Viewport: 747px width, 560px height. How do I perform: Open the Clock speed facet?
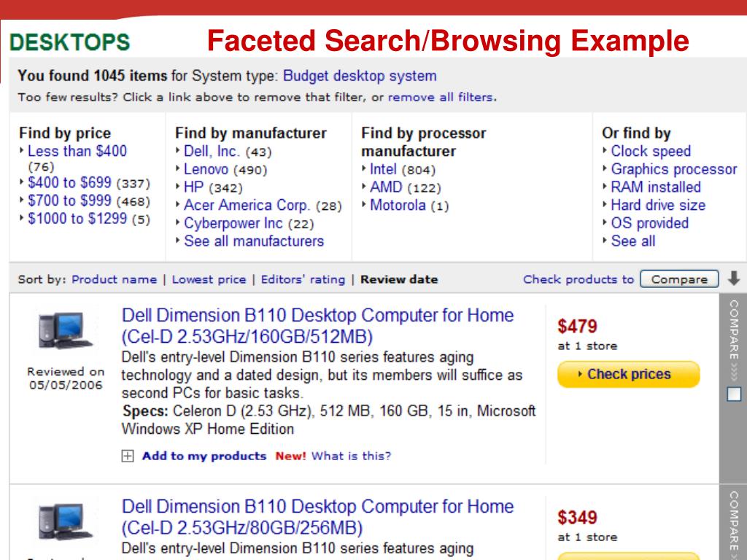click(651, 152)
